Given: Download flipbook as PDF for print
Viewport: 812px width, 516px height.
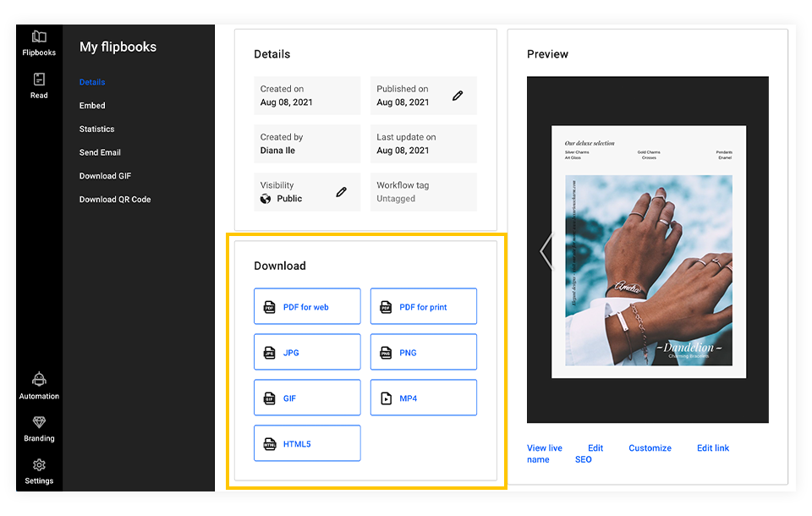Looking at the screenshot, I should (423, 306).
